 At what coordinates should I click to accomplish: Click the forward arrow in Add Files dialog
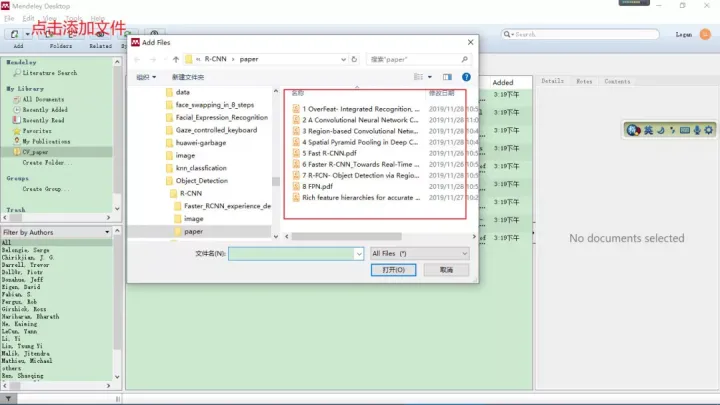(x=153, y=59)
